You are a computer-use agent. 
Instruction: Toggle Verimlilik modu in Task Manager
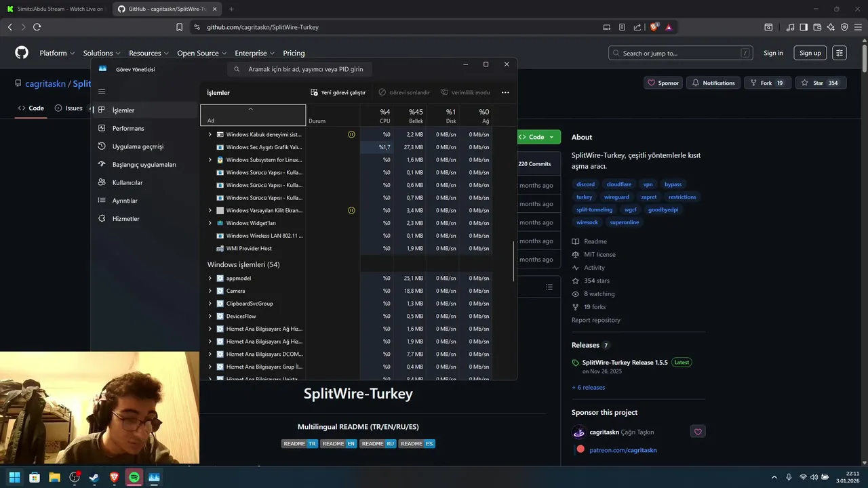tap(465, 92)
